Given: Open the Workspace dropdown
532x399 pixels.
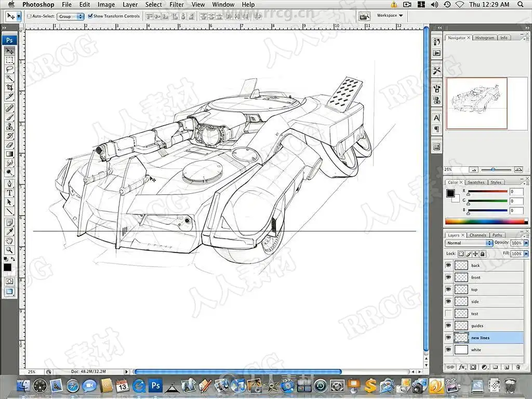Looking at the screenshot, I should [390, 16].
